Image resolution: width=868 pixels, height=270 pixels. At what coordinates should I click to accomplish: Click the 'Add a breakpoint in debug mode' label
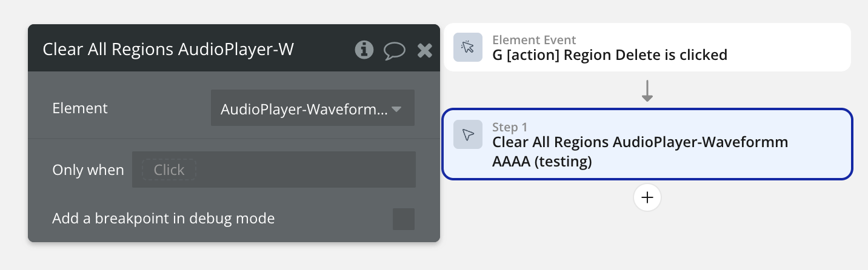[x=163, y=219]
